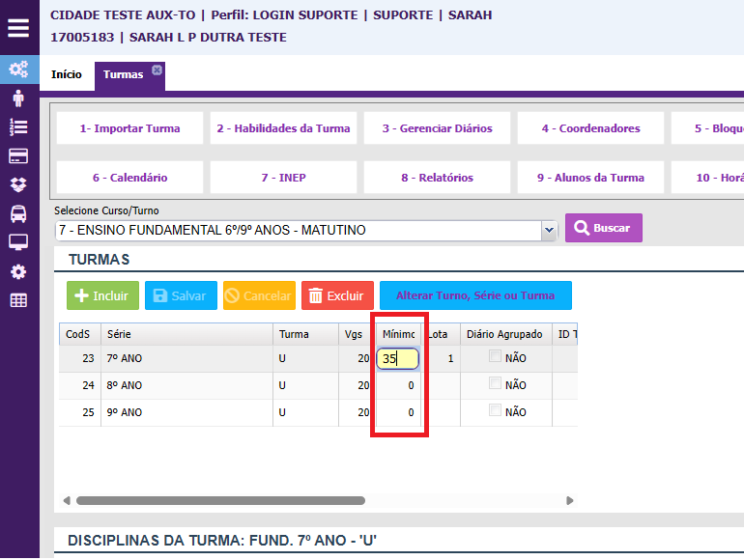Open the hamburger menu icon
This screenshot has height=560, width=744.
(18, 27)
